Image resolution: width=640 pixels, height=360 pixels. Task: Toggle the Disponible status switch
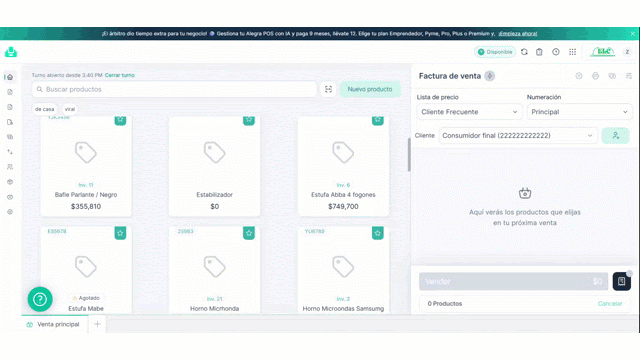pos(495,52)
